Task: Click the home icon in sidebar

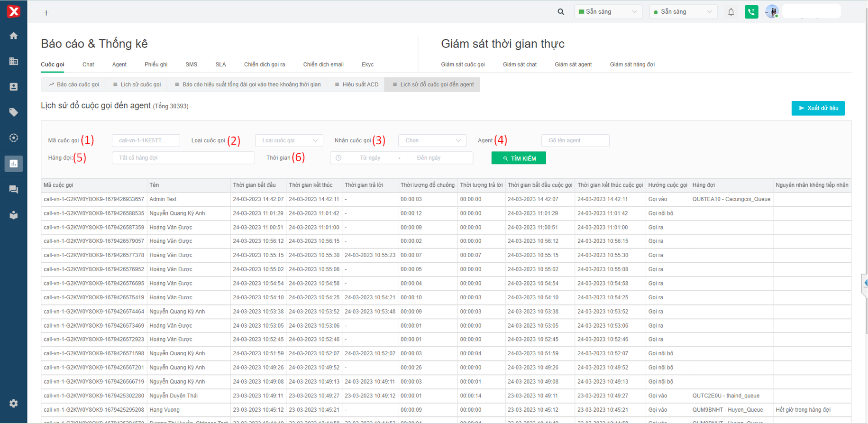Action: [14, 36]
